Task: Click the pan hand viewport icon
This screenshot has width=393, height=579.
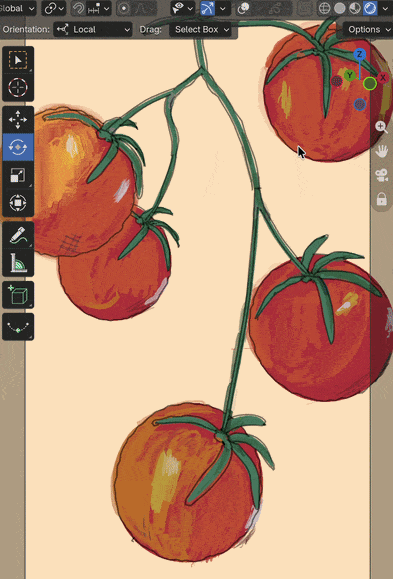Action: point(382,151)
